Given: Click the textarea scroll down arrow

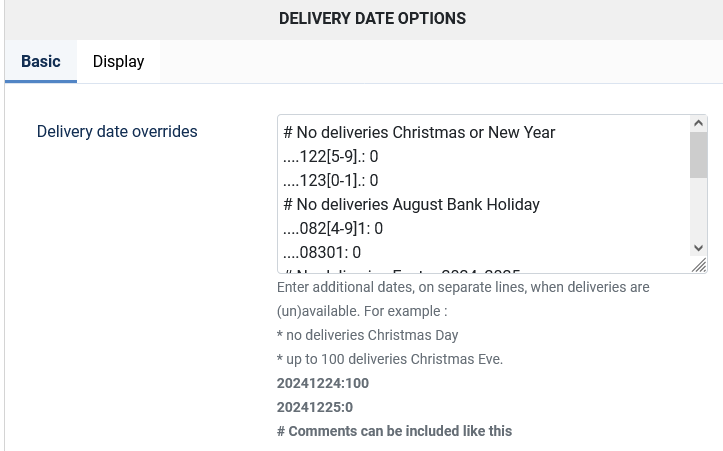Looking at the screenshot, I should (x=698, y=248).
